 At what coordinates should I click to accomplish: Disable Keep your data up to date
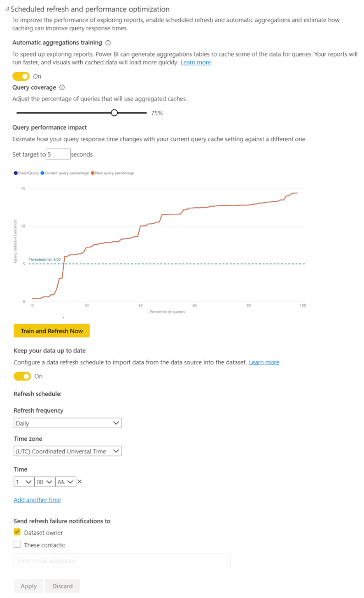coord(22,376)
